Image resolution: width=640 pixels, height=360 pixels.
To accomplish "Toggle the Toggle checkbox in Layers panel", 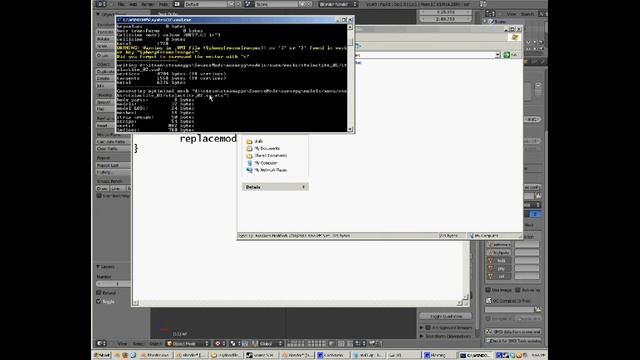I will pyautogui.click(x=99, y=301).
